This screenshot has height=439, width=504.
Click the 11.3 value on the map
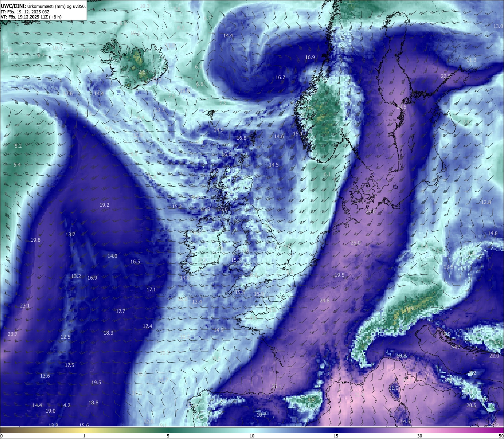click(471, 60)
